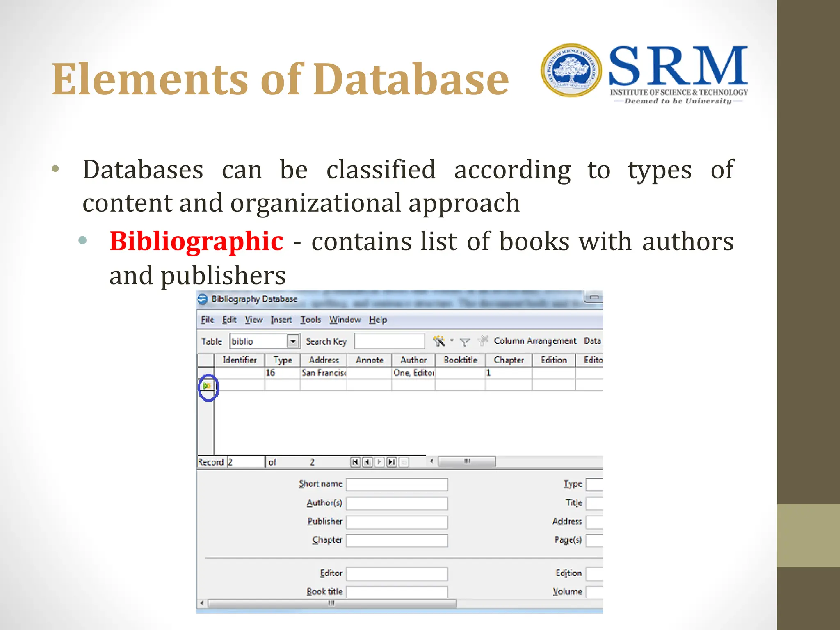Viewport: 840px width, 630px height.
Task: Go to next record button
Action: pyautogui.click(x=379, y=462)
